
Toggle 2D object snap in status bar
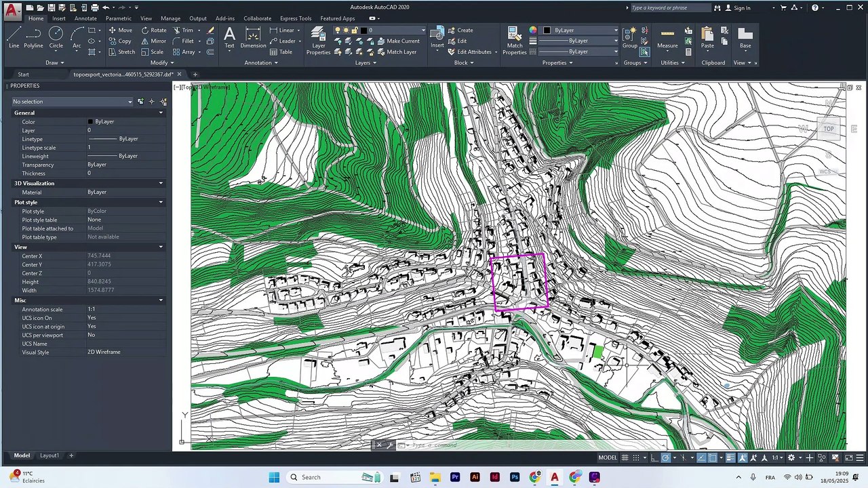coord(713,457)
